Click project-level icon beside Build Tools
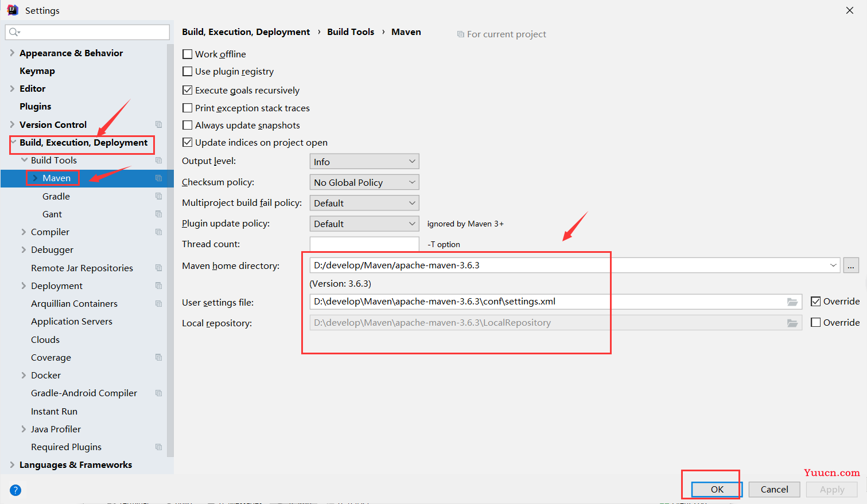This screenshot has width=867, height=504. coord(159,160)
